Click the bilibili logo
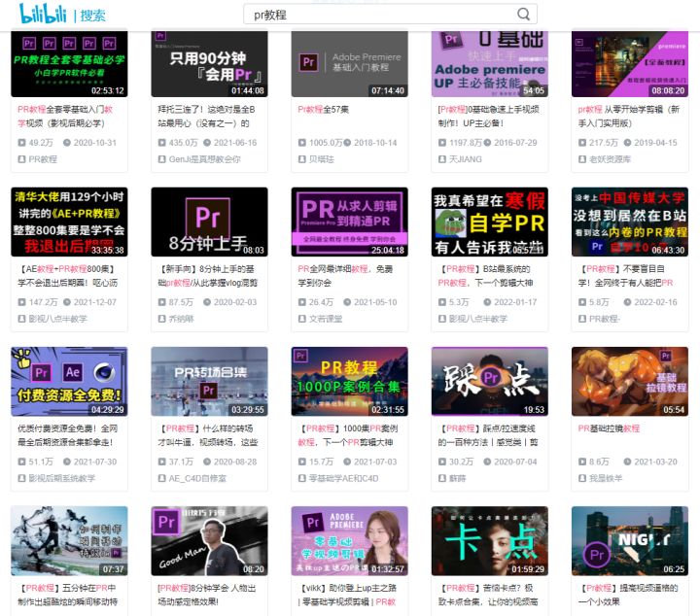This screenshot has height=616, width=700. [43, 14]
